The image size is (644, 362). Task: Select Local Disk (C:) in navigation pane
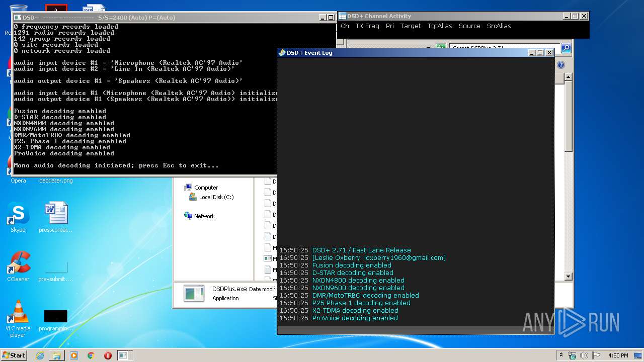[x=211, y=197]
